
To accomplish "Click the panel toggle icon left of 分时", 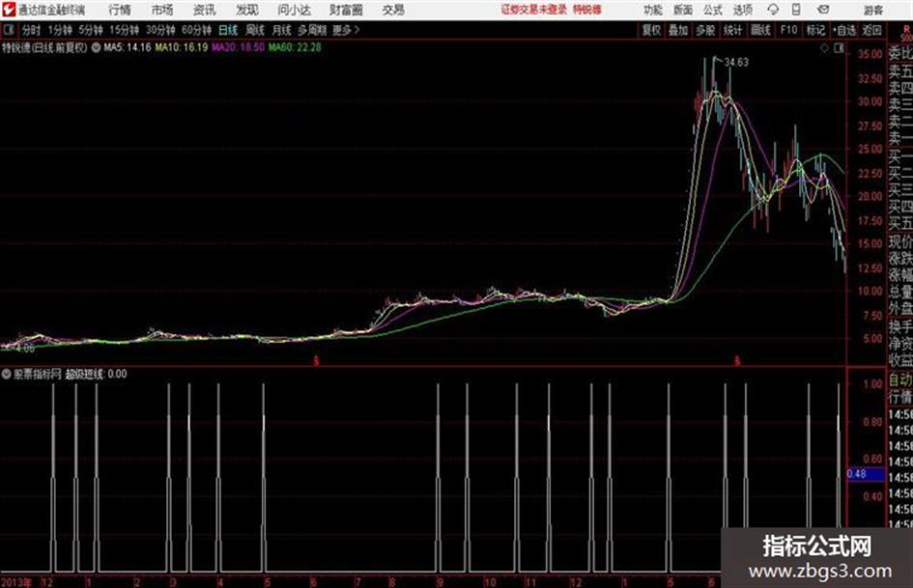I will point(8,30).
